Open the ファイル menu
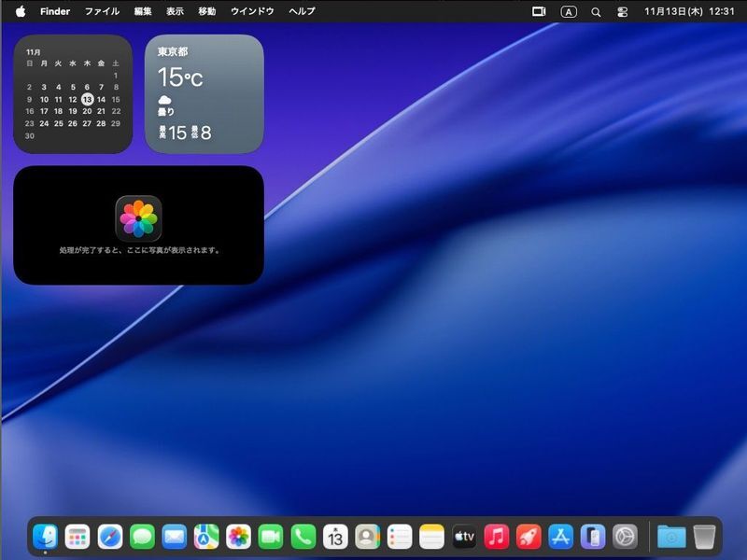Screen dimensions: 747x560 coord(102,11)
